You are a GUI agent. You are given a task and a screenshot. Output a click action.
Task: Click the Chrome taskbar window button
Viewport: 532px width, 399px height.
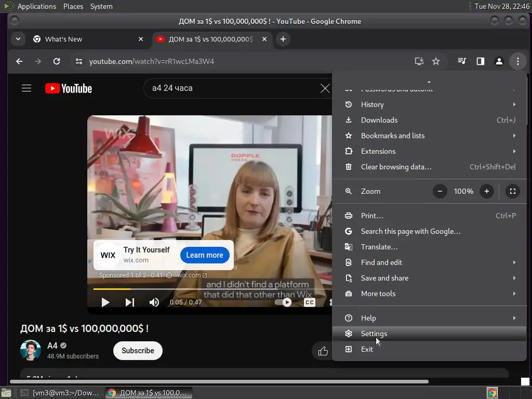click(x=148, y=393)
